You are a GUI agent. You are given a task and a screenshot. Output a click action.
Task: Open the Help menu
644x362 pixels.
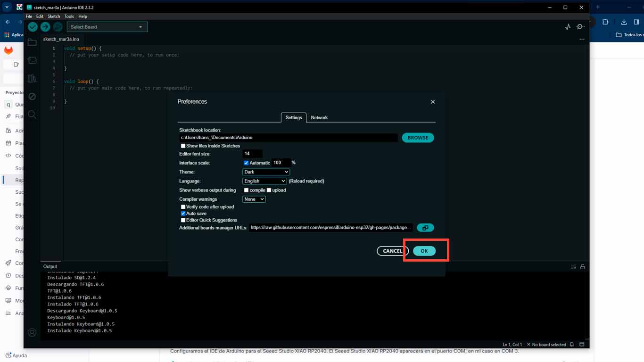pyautogui.click(x=83, y=16)
